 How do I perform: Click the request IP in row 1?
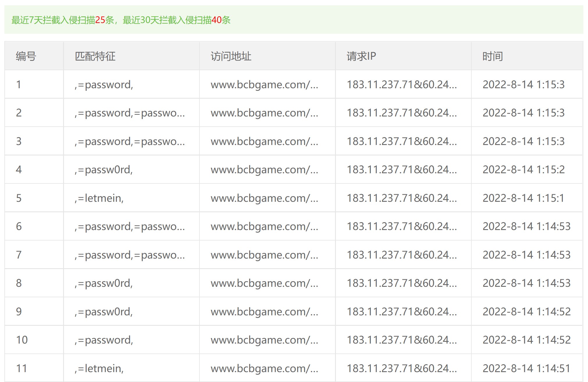pyautogui.click(x=402, y=85)
